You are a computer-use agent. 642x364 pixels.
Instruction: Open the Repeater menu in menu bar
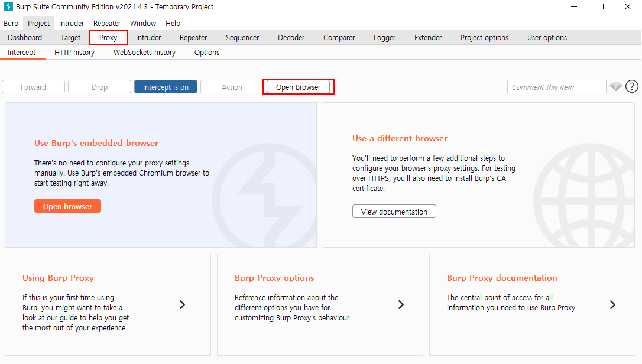107,23
